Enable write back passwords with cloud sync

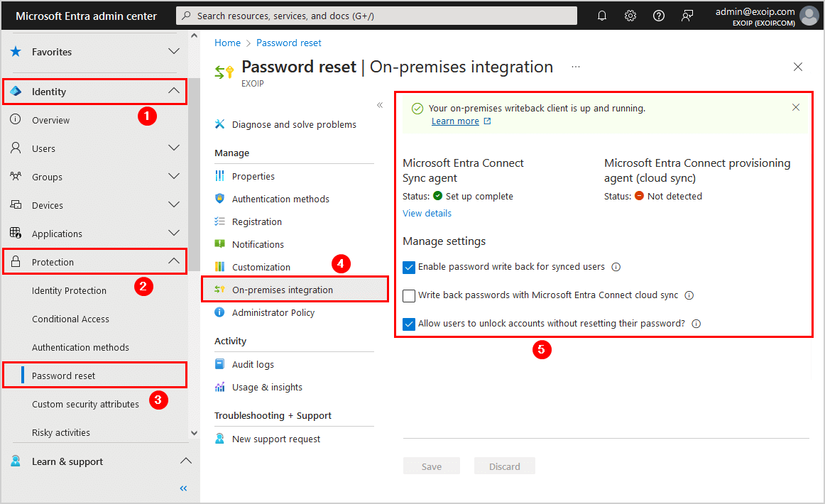pos(409,296)
